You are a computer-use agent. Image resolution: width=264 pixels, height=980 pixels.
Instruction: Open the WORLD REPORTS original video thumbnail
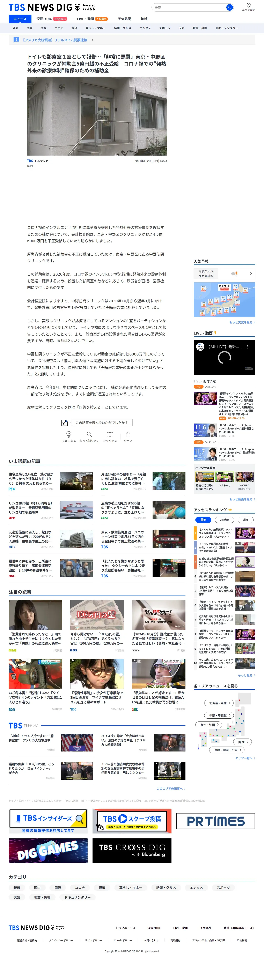coord(245,477)
